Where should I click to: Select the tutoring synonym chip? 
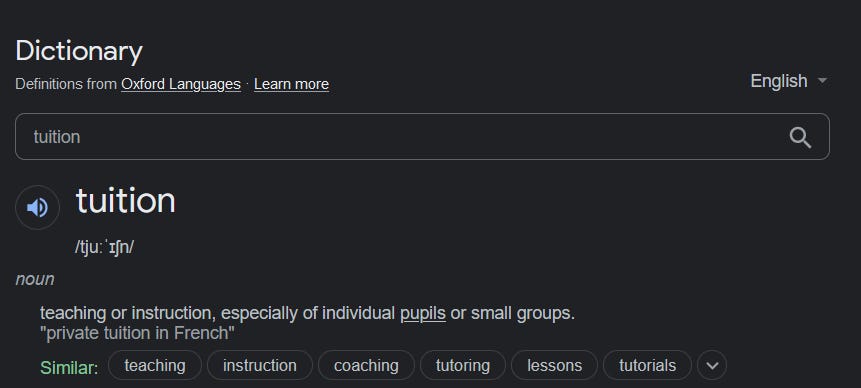(463, 365)
